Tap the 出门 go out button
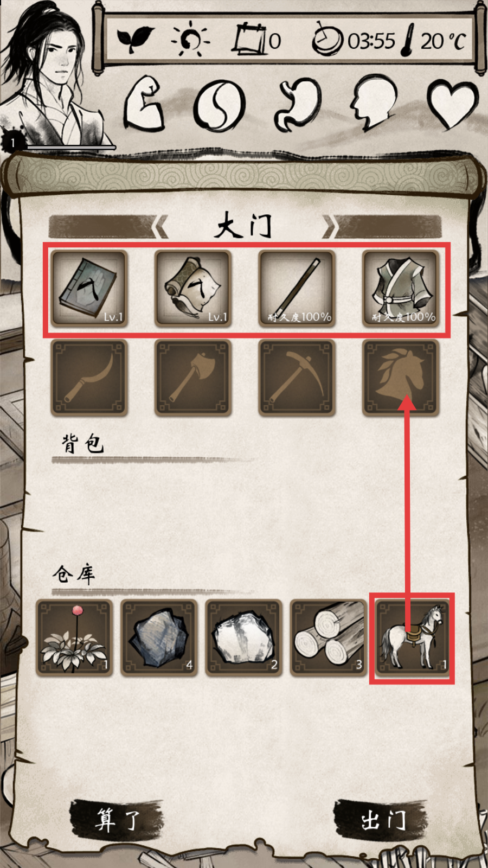The height and width of the screenshot is (868, 488). coord(382,819)
